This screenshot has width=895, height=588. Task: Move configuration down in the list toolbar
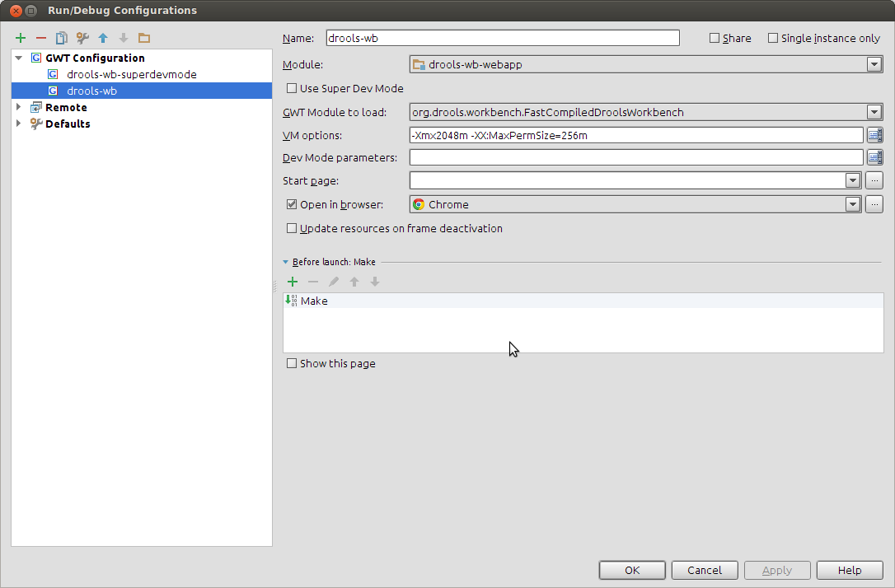coord(124,38)
